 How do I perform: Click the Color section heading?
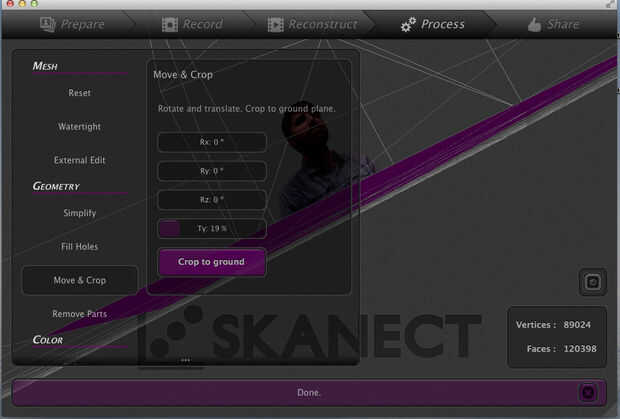[x=47, y=340]
